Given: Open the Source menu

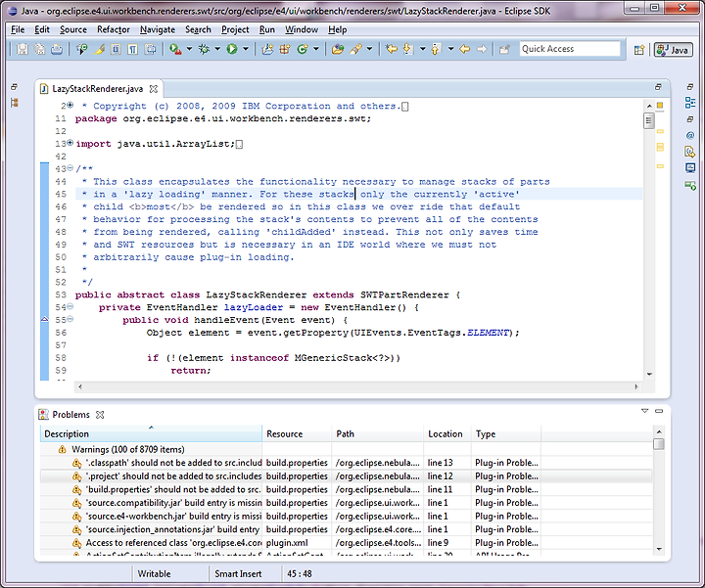Looking at the screenshot, I should tap(73, 29).
